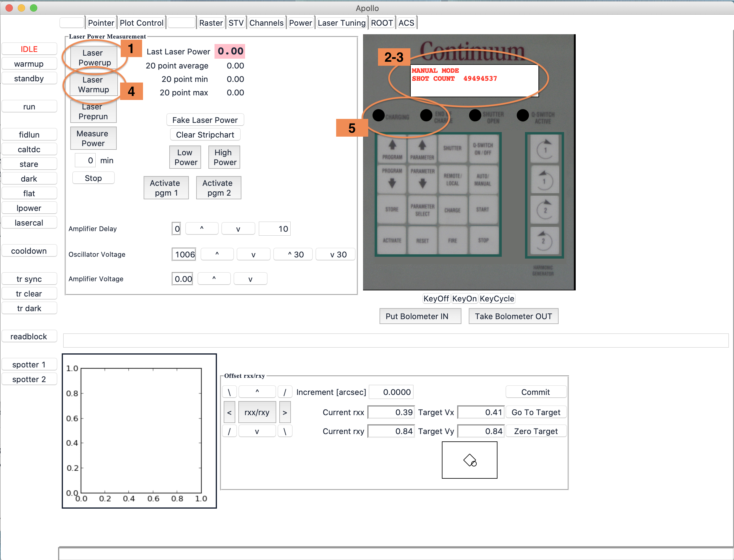734x560 pixels.
Task: Open the Pointer tab
Action: tap(101, 23)
